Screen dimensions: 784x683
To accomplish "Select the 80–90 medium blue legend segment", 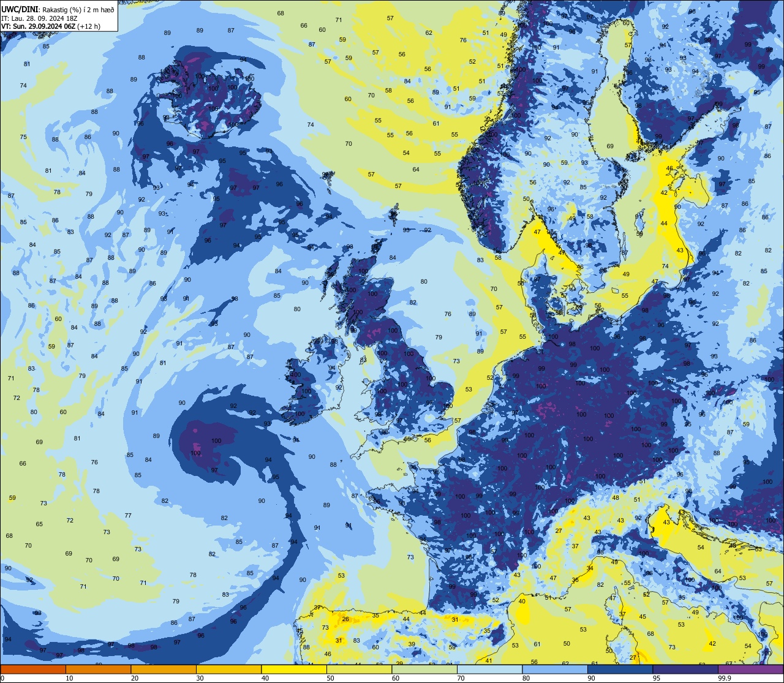I will [x=555, y=670].
